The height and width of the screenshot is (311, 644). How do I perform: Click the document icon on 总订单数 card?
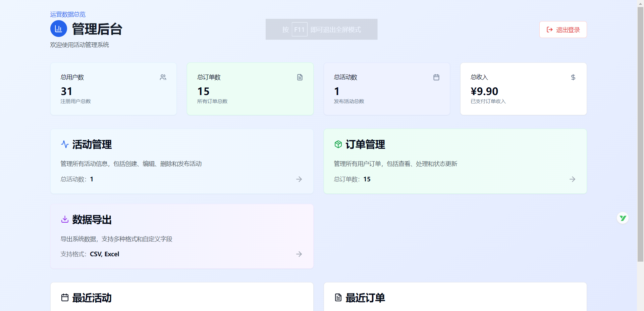300,77
